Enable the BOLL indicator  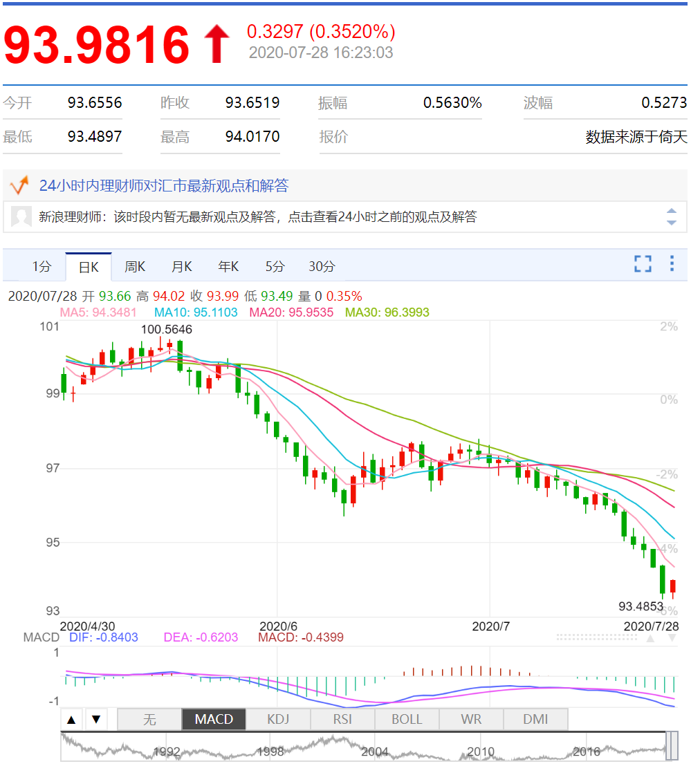[407, 719]
